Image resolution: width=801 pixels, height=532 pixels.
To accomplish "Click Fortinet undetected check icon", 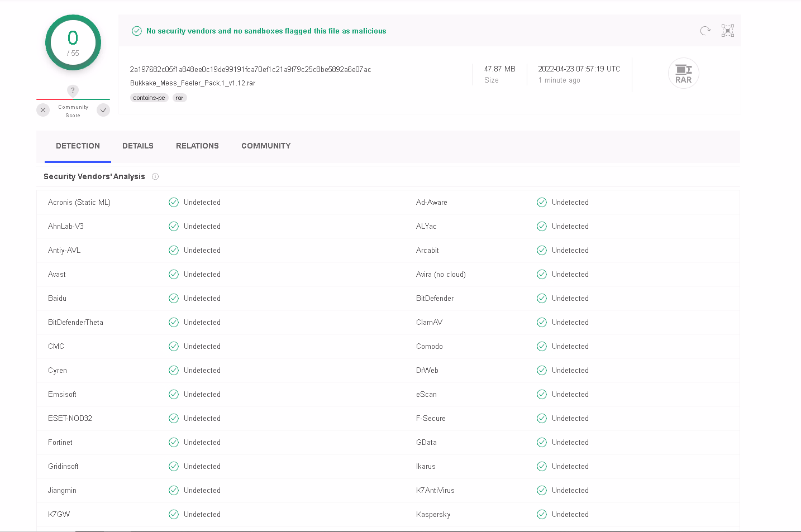I will click(174, 442).
